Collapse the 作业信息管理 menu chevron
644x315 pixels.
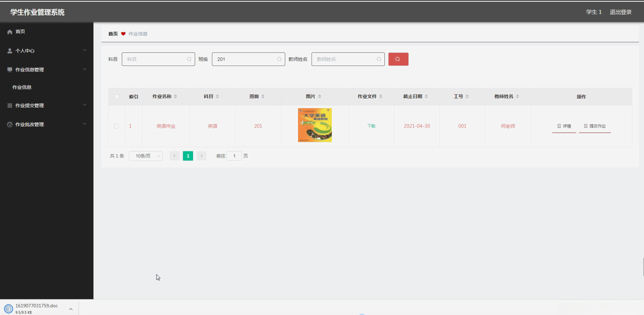(85, 69)
